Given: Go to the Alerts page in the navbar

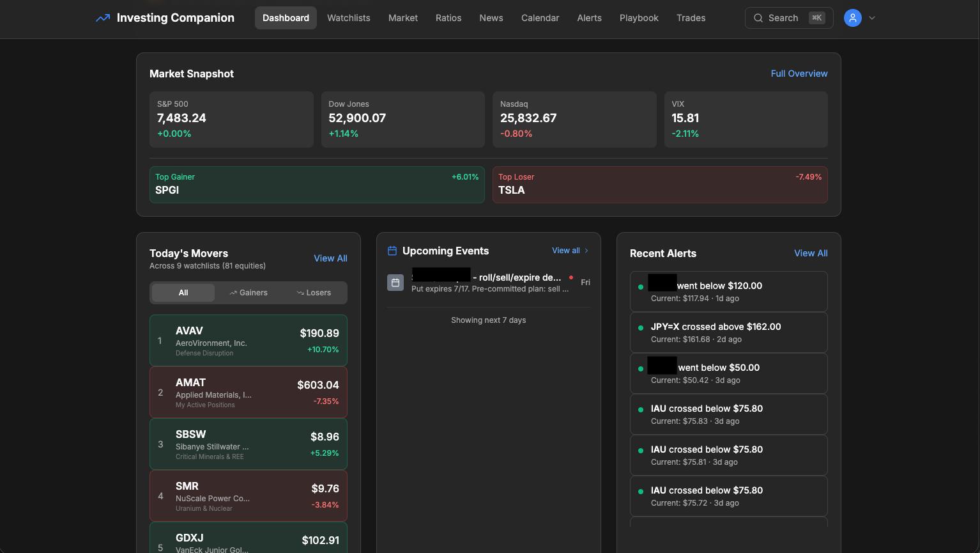Looking at the screenshot, I should tap(590, 18).
